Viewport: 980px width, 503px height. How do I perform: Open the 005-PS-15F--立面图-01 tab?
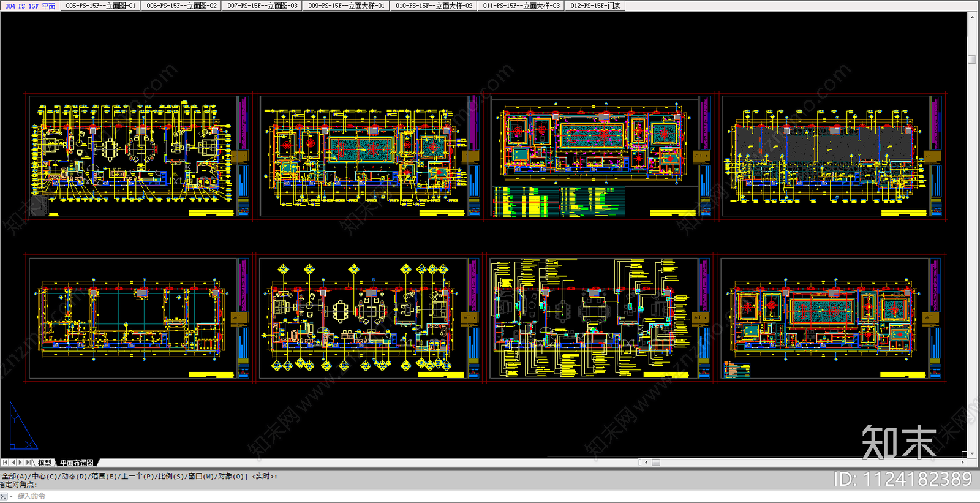(x=100, y=6)
